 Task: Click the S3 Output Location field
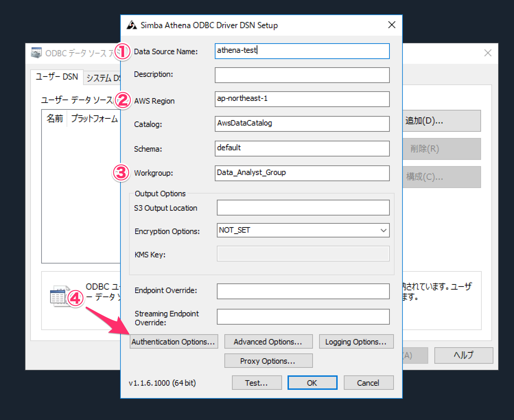coord(303,208)
